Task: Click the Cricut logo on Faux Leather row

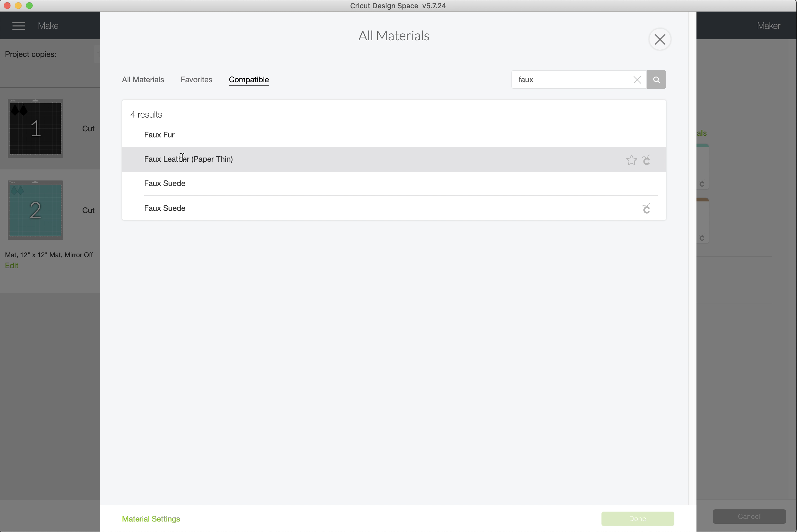Action: click(x=646, y=160)
